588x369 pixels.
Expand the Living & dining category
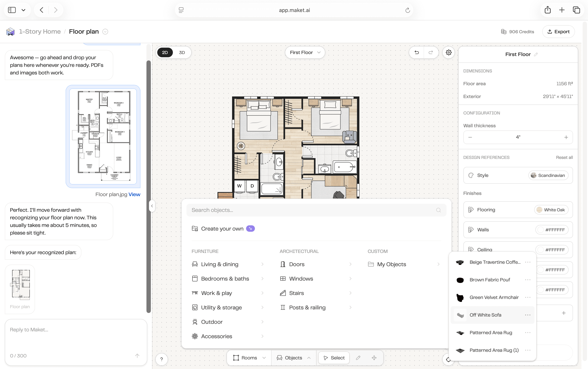(x=228, y=264)
